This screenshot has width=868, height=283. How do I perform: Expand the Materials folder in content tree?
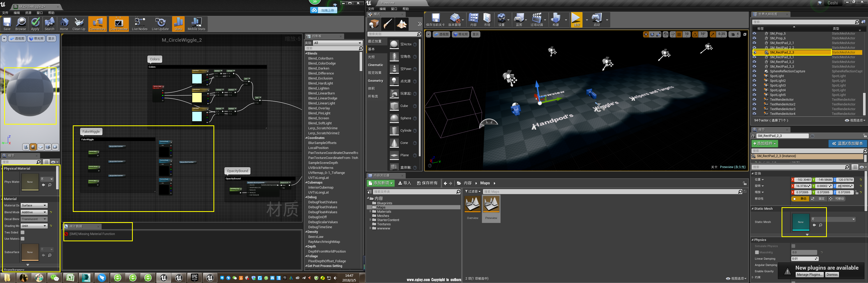(370, 211)
